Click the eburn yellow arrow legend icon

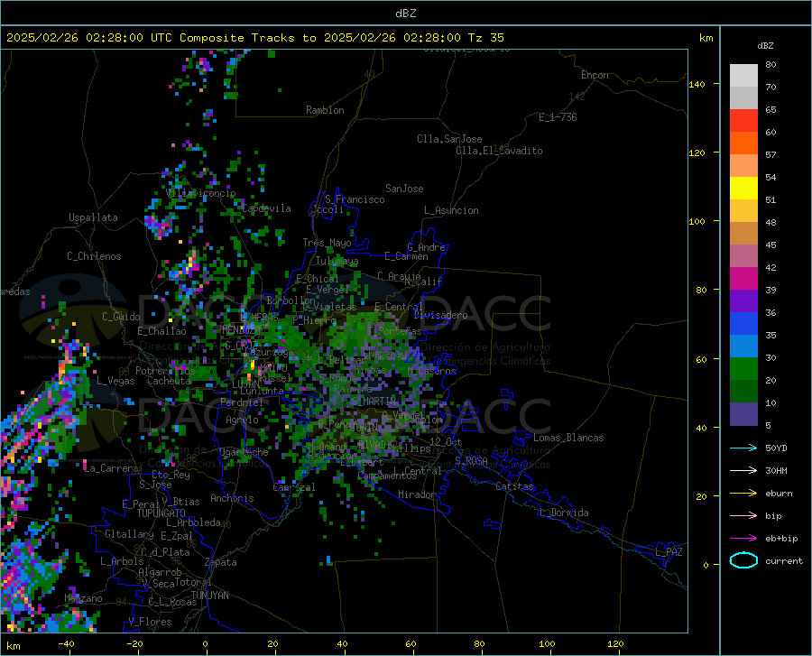pos(743,494)
